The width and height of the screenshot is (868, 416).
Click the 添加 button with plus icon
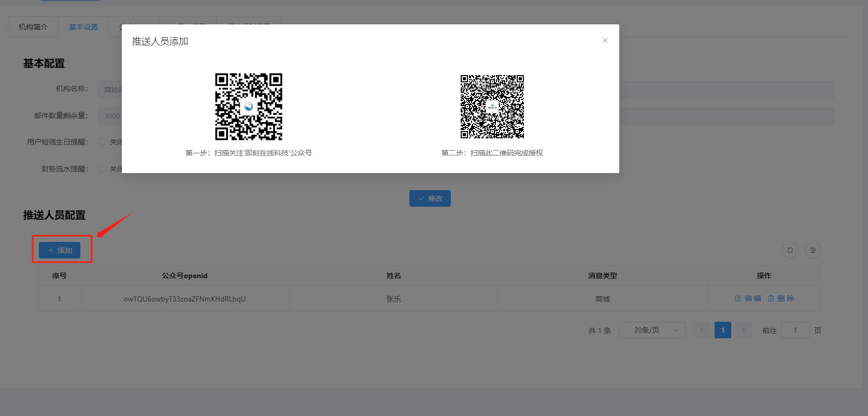[60, 250]
